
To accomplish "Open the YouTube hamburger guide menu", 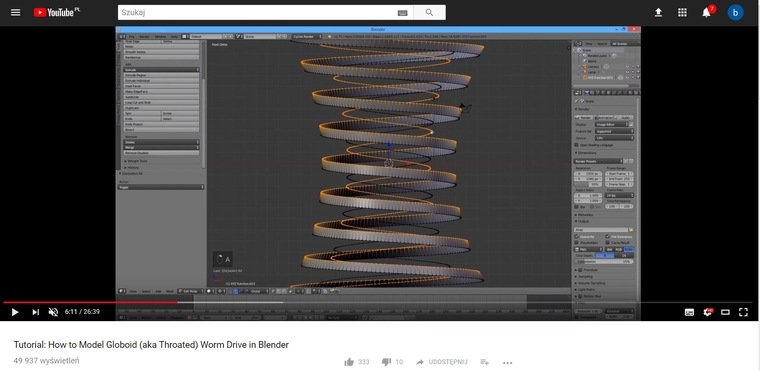I will 16,13.
